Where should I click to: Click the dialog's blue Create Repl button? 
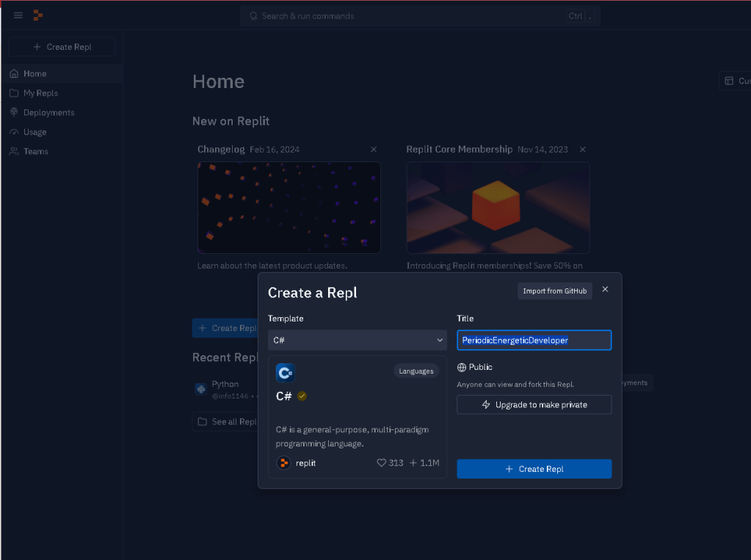534,469
